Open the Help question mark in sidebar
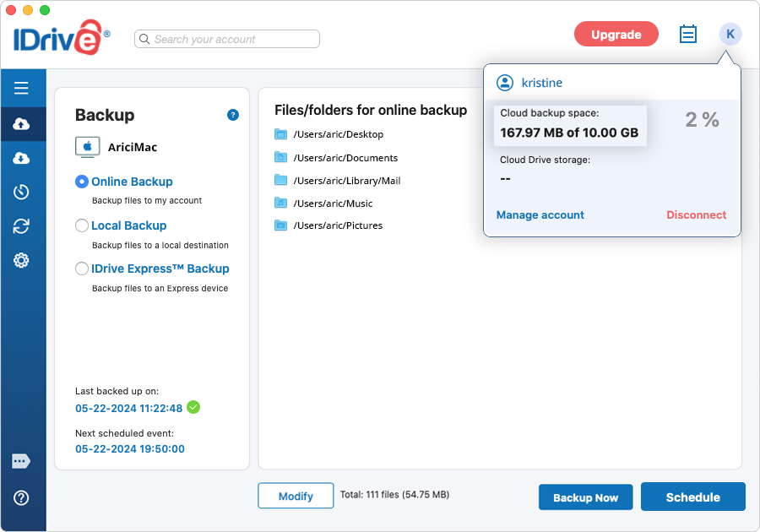 [x=21, y=497]
